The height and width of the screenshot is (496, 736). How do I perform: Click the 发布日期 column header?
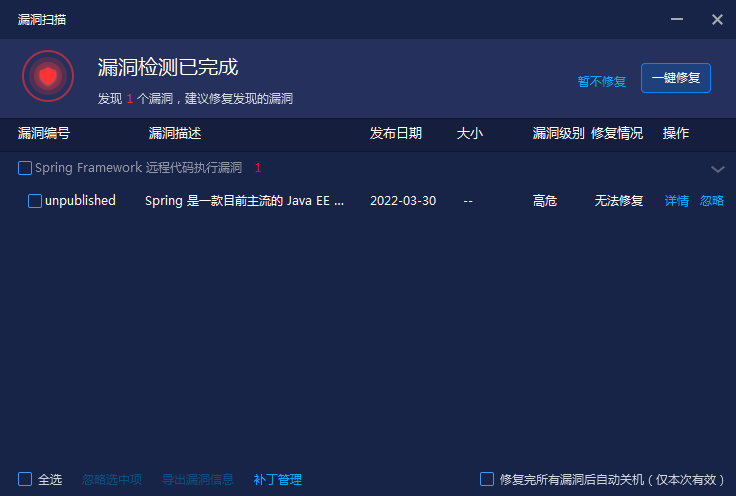click(x=396, y=133)
